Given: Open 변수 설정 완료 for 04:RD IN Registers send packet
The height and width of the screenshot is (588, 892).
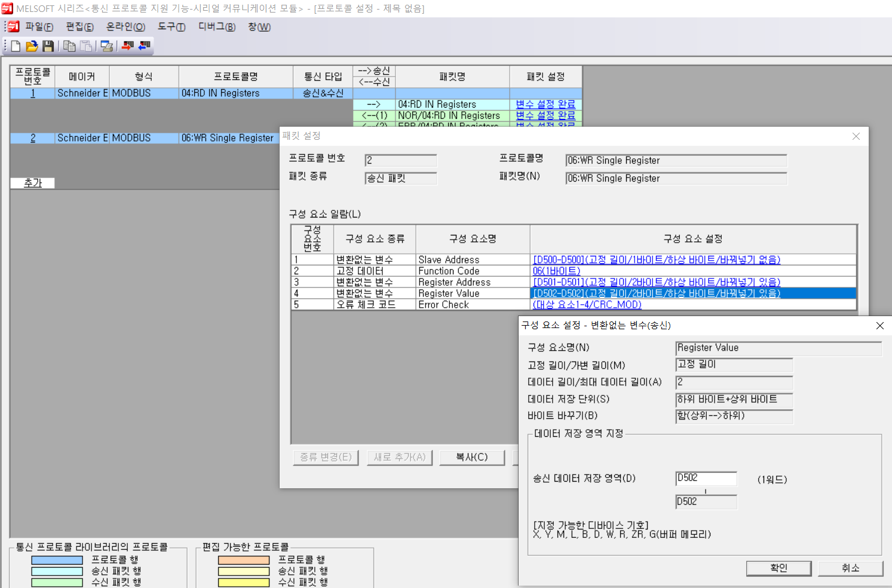Looking at the screenshot, I should tap(545, 104).
